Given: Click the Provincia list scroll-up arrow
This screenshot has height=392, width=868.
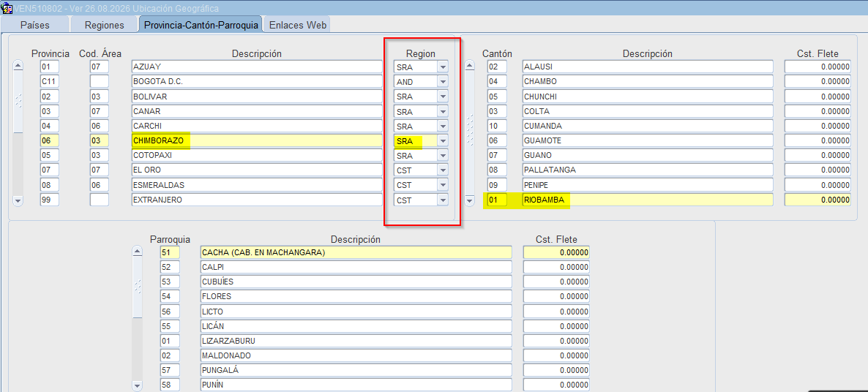Looking at the screenshot, I should click(x=18, y=66).
